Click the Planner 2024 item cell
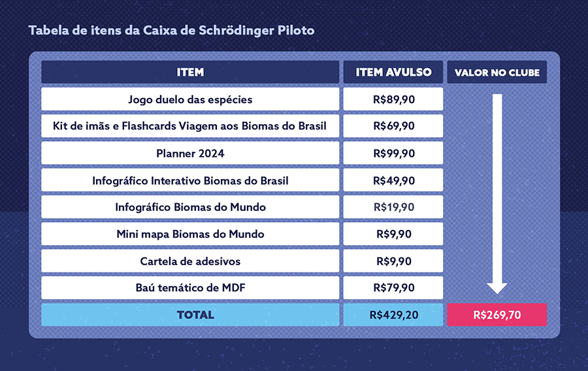Viewport: 588px width, 371px height. coord(190,153)
